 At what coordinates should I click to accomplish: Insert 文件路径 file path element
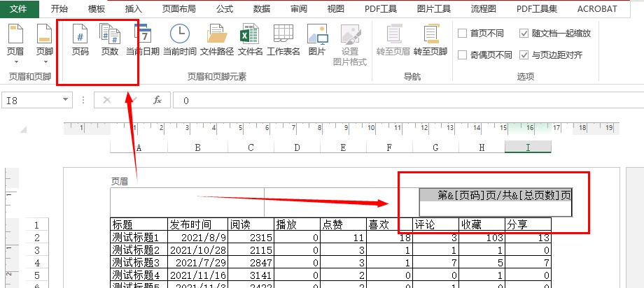click(x=217, y=41)
